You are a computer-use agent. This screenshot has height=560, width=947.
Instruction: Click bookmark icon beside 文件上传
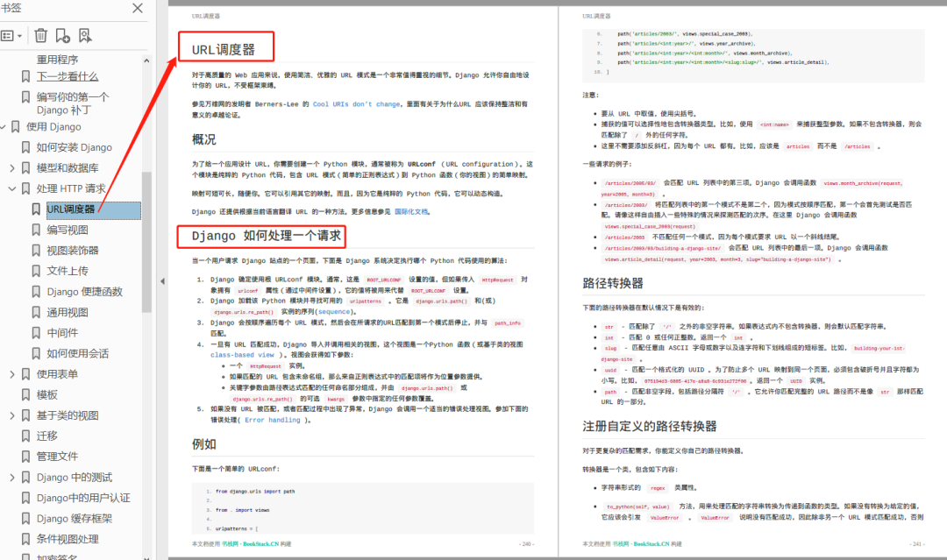pos(36,271)
